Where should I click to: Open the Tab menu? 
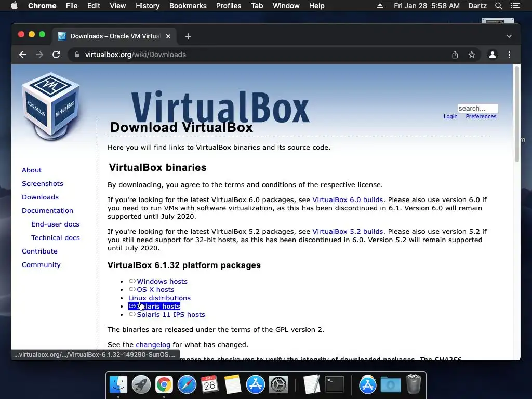click(257, 6)
